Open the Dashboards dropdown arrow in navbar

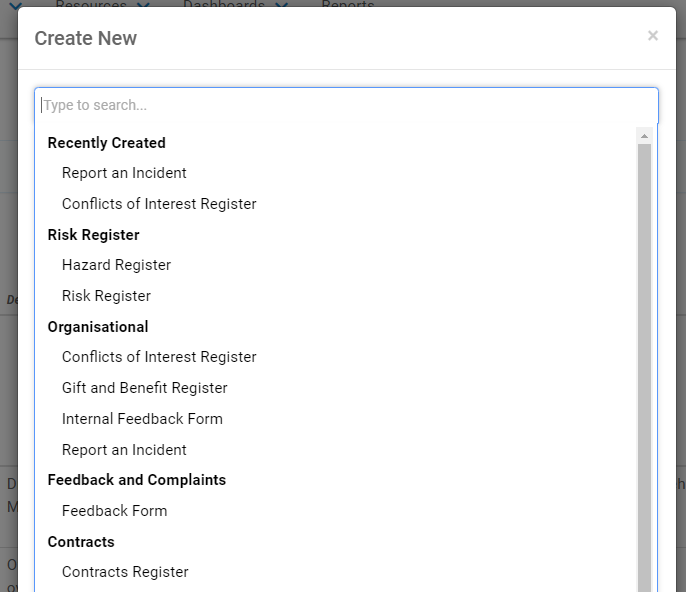tap(281, 7)
